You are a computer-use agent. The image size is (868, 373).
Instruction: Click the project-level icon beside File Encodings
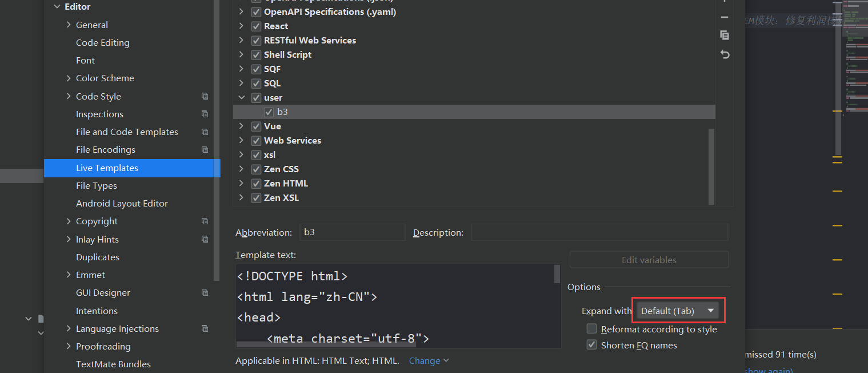tap(205, 150)
